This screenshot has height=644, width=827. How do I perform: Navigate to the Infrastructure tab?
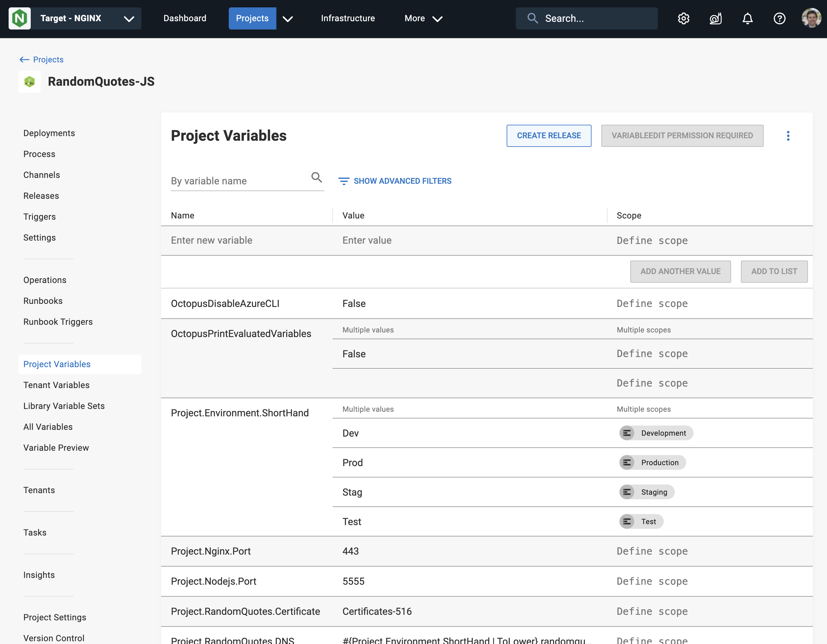tap(348, 18)
